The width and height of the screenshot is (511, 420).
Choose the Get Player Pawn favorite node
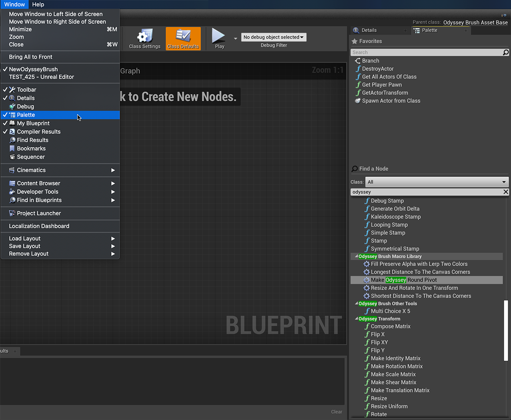coord(381,84)
